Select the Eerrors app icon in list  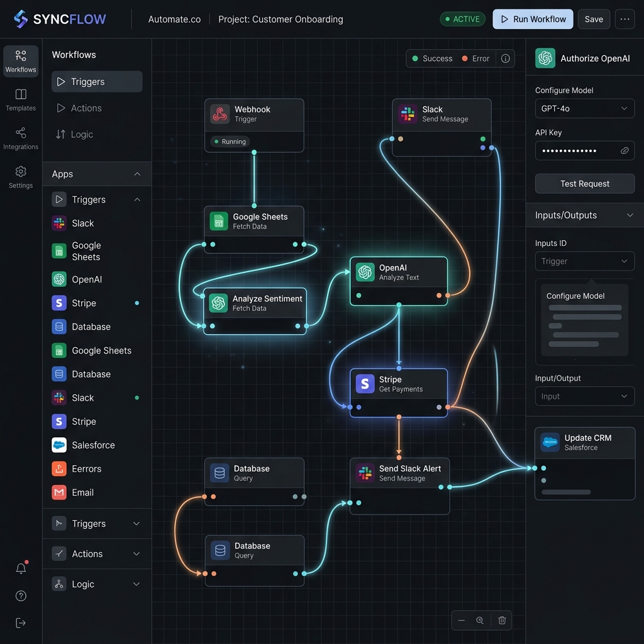pos(59,468)
